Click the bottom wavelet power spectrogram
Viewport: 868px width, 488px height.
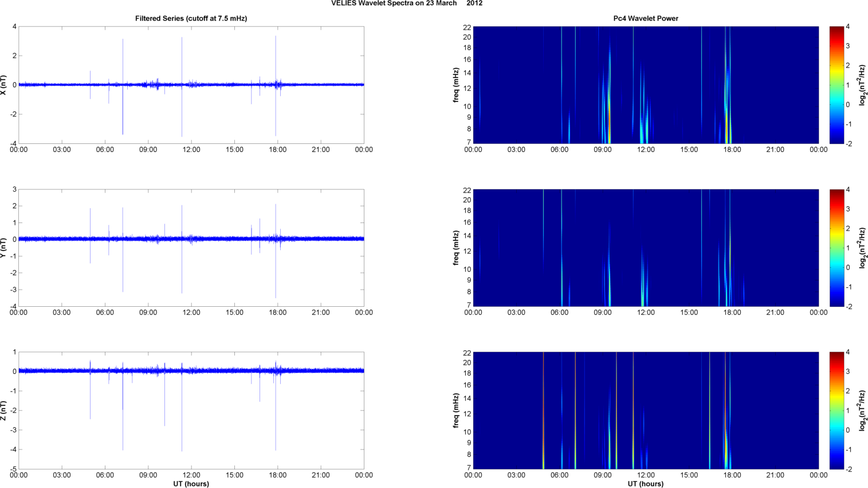pos(645,411)
